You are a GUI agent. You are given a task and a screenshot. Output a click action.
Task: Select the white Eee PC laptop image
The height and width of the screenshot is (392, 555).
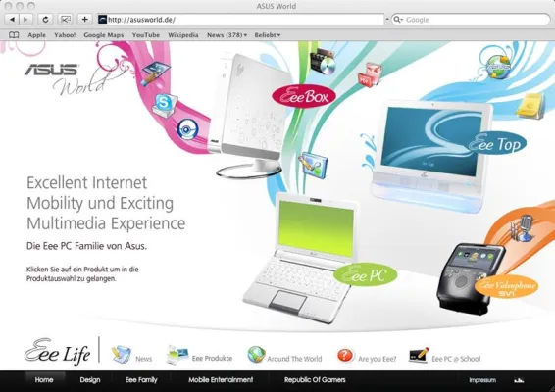(x=301, y=259)
